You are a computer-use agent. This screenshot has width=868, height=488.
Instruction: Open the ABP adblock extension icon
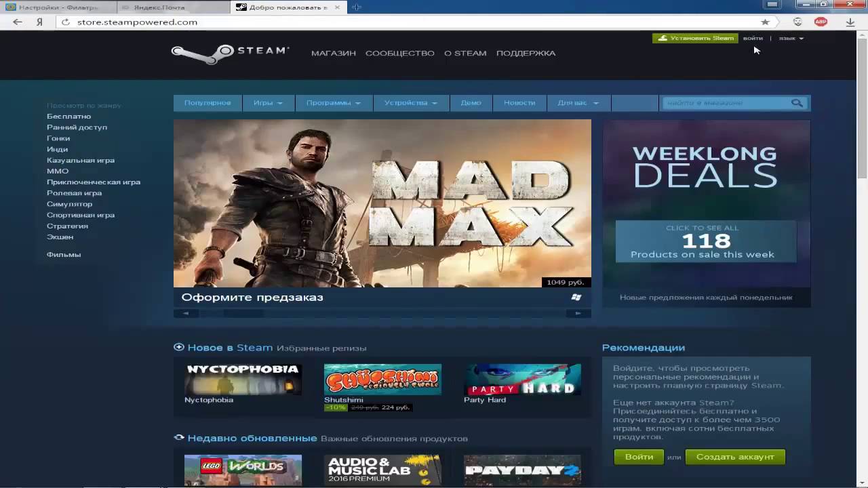click(821, 22)
